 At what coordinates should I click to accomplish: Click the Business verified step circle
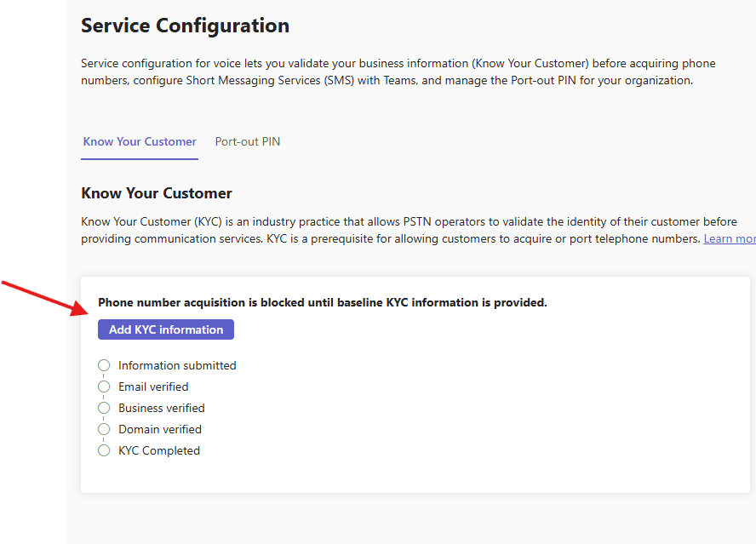[x=104, y=408]
